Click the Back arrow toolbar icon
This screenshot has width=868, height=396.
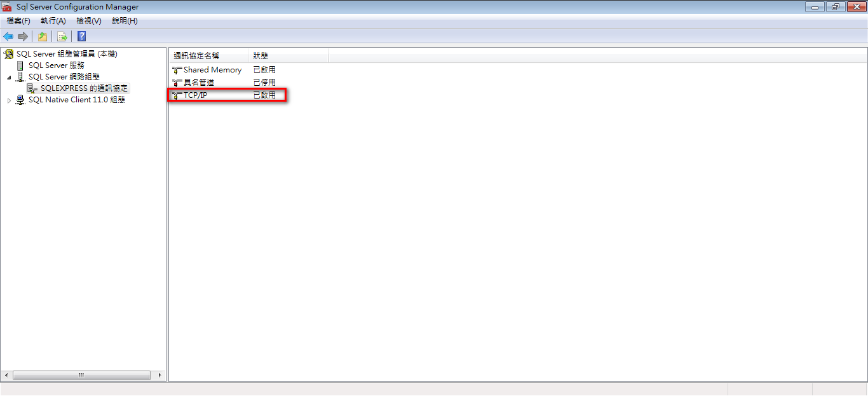(8, 36)
